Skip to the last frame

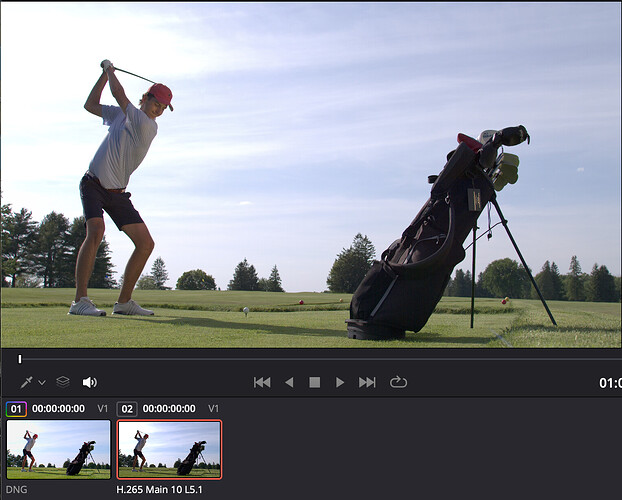tap(367, 382)
